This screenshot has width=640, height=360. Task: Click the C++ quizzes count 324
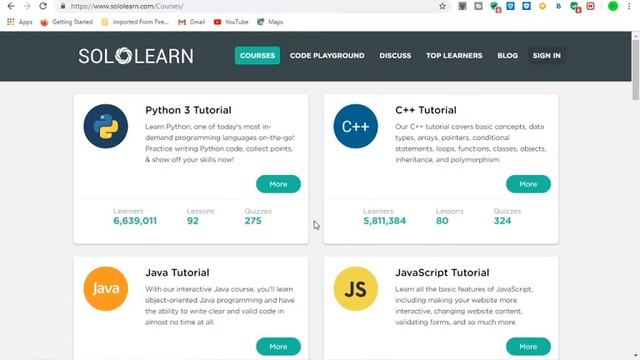[x=502, y=221]
